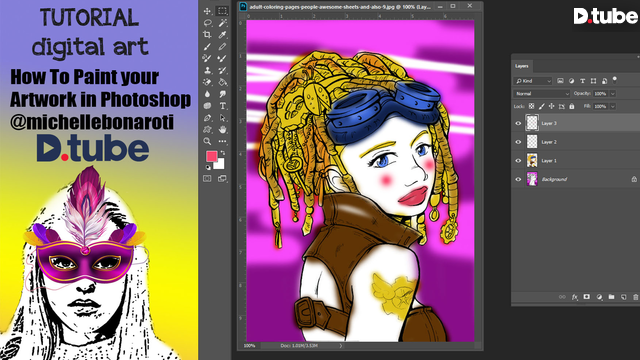Select the Lasso tool
This screenshot has width=640, height=360.
(207, 23)
